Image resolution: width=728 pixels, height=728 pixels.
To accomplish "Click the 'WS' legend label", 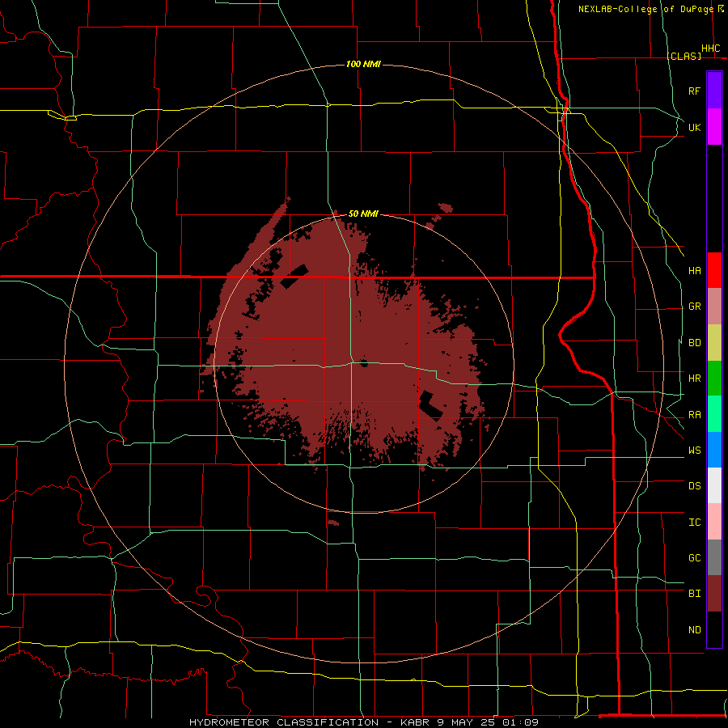I will [x=695, y=451].
